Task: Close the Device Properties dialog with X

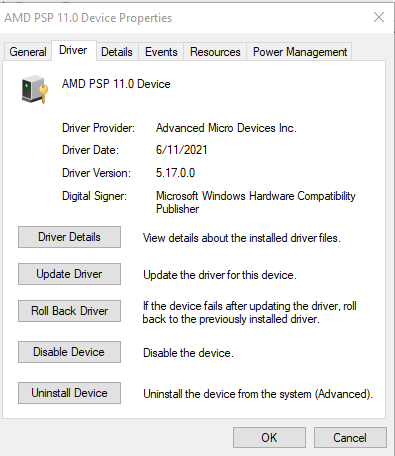Action: pos(379,17)
